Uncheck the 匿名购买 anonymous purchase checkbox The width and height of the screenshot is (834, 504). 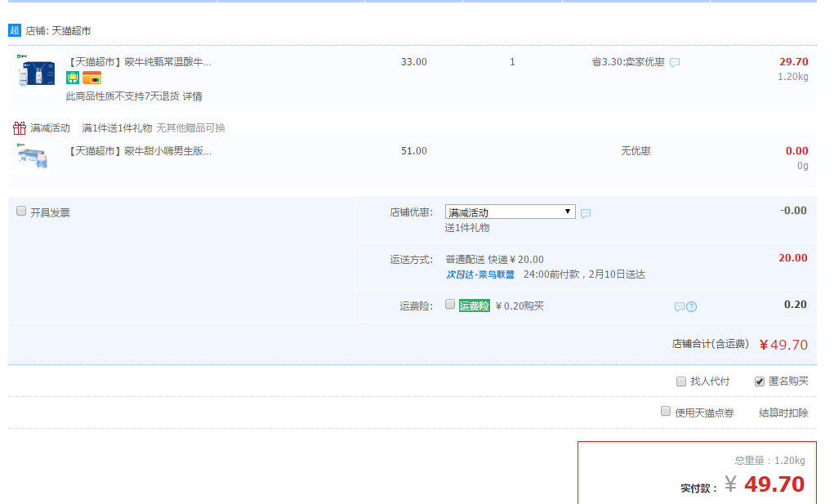[x=760, y=381]
